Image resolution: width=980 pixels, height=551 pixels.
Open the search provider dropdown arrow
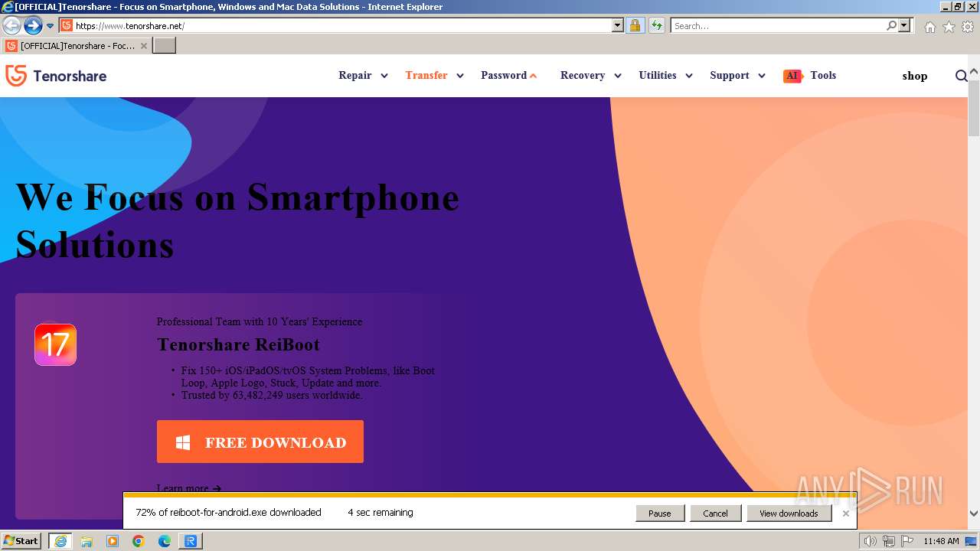(904, 26)
